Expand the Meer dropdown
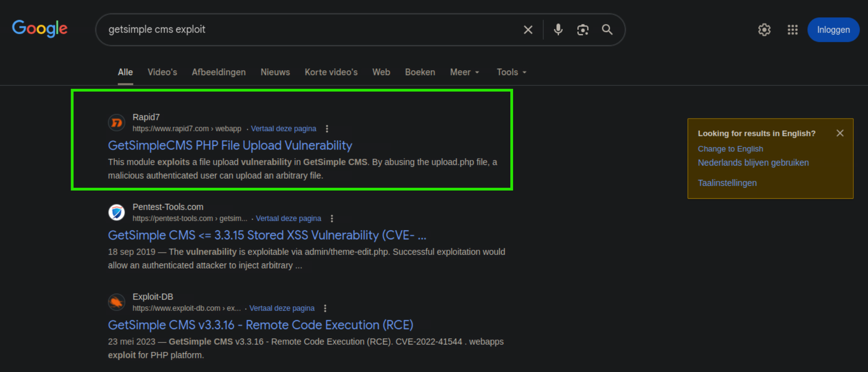Viewport: 868px width, 372px height. [464, 72]
